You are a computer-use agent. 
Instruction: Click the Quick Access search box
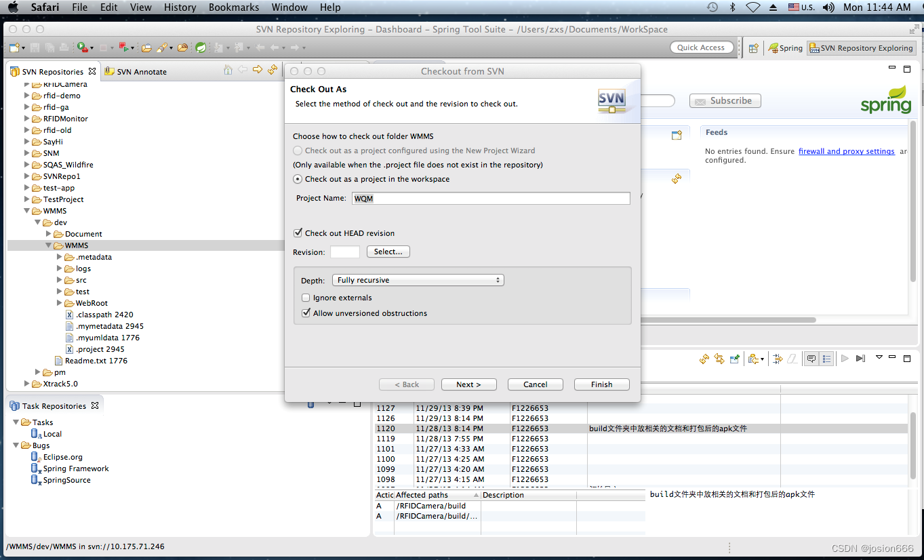(x=701, y=47)
